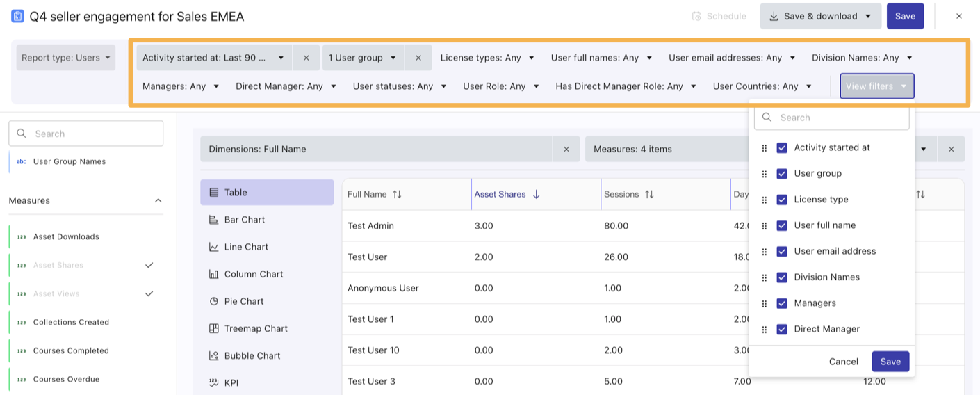980x395 pixels.
Task: Disable the Direct Manager filter checkbox
Action: pyautogui.click(x=782, y=329)
